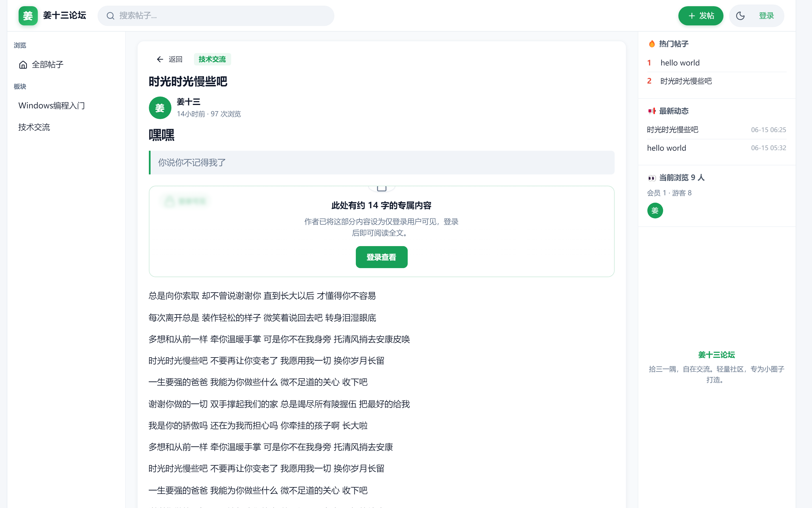
Task: Click the megaphone icon beside 最新动态
Action: pos(652,111)
